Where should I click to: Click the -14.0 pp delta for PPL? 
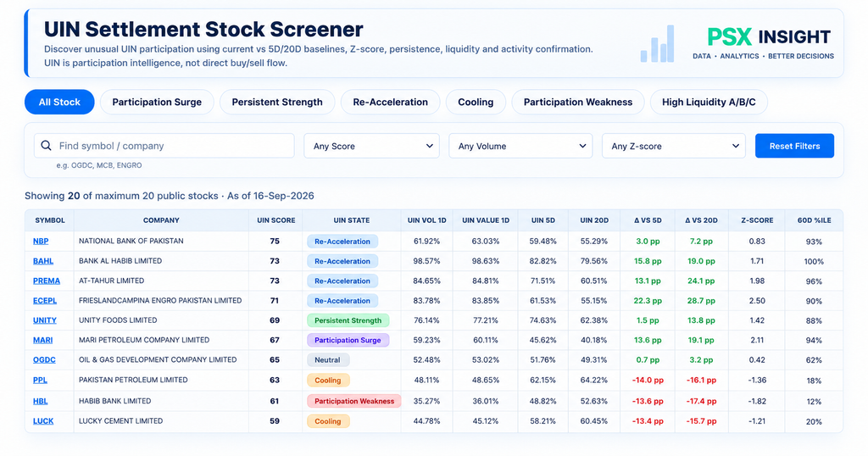(648, 381)
